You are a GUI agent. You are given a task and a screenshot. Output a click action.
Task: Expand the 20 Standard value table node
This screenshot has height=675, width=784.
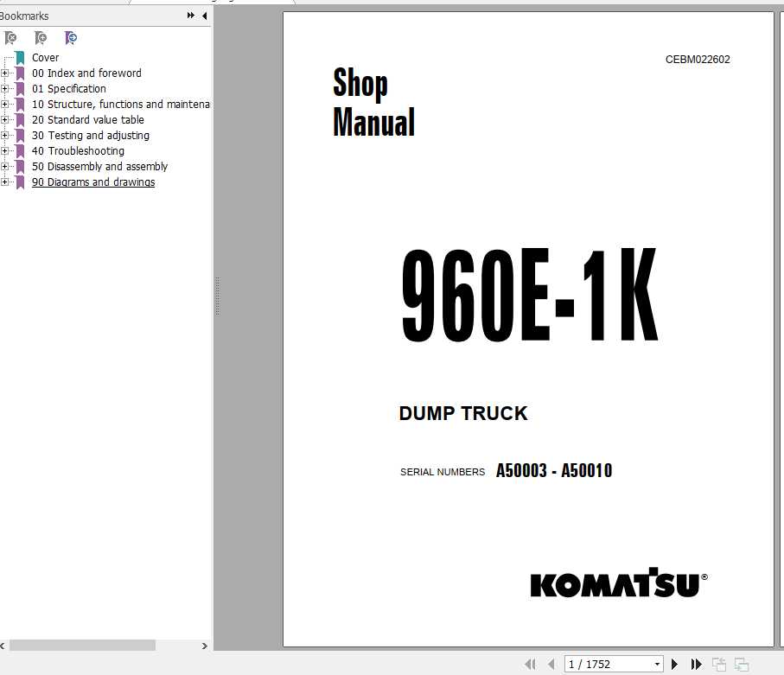click(4, 119)
